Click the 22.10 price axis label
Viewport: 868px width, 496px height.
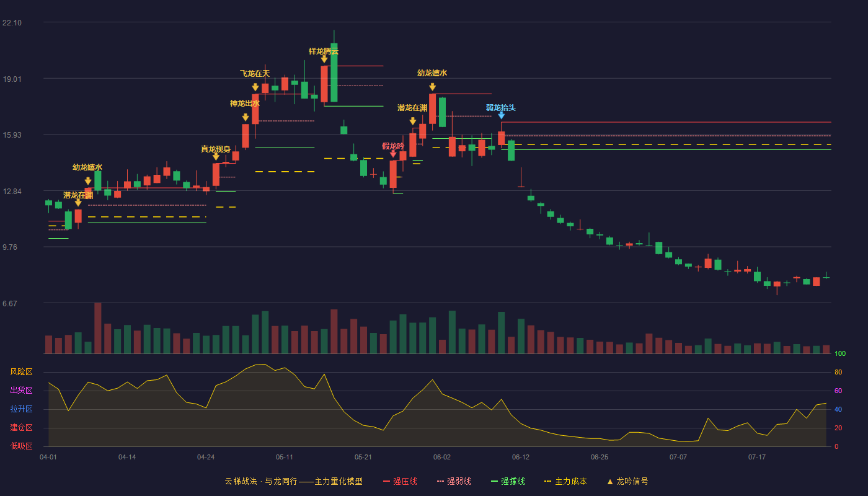pos(12,23)
